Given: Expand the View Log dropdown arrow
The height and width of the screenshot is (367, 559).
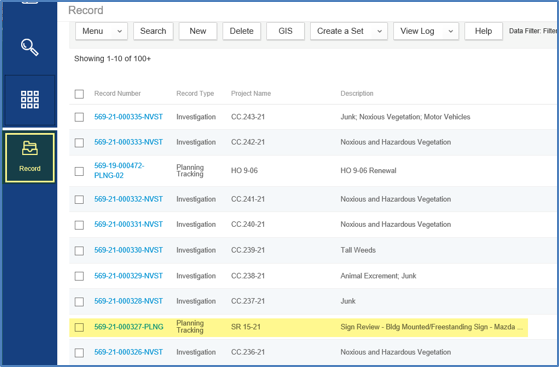Looking at the screenshot, I should click(x=450, y=31).
